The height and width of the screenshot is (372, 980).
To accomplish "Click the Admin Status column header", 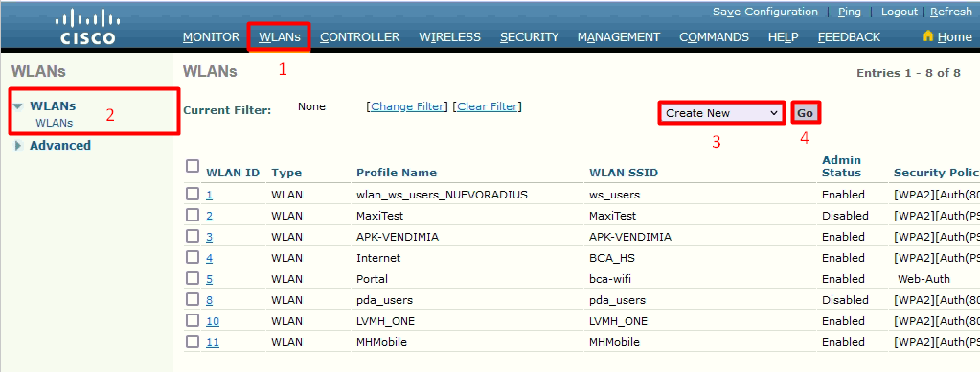I will click(841, 166).
